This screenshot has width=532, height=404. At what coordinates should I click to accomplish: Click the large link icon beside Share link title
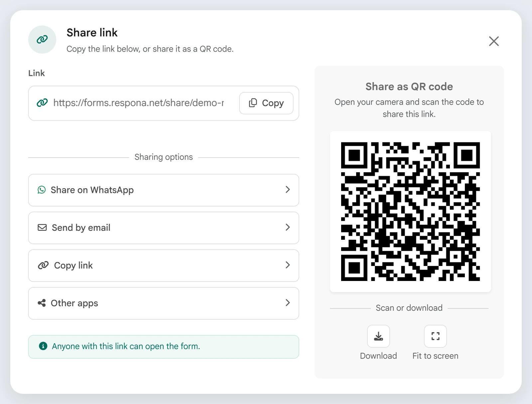42,40
